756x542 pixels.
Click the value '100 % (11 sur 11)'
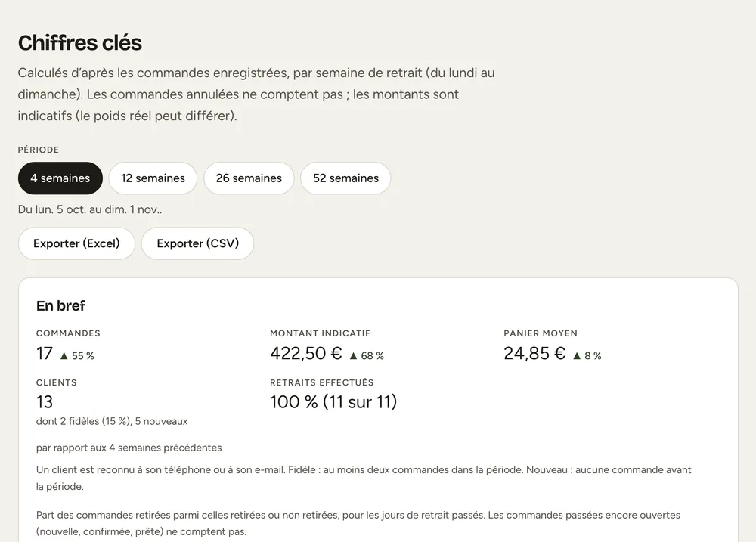[333, 402]
